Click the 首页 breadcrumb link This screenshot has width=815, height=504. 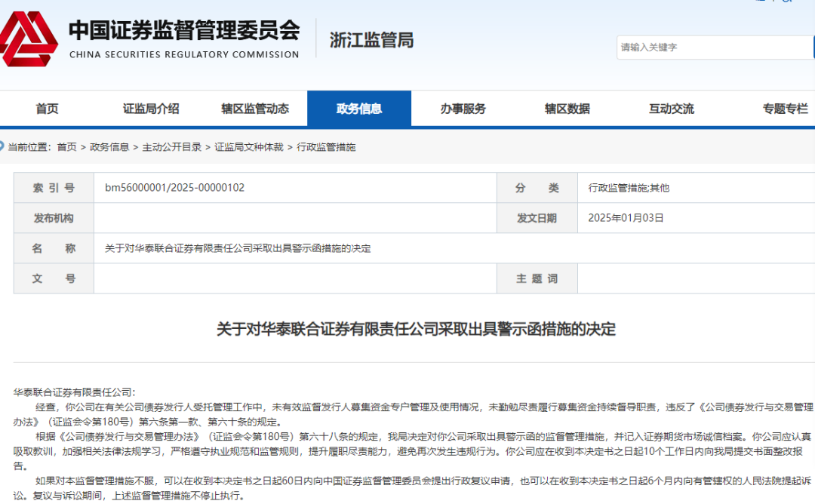click(66, 147)
